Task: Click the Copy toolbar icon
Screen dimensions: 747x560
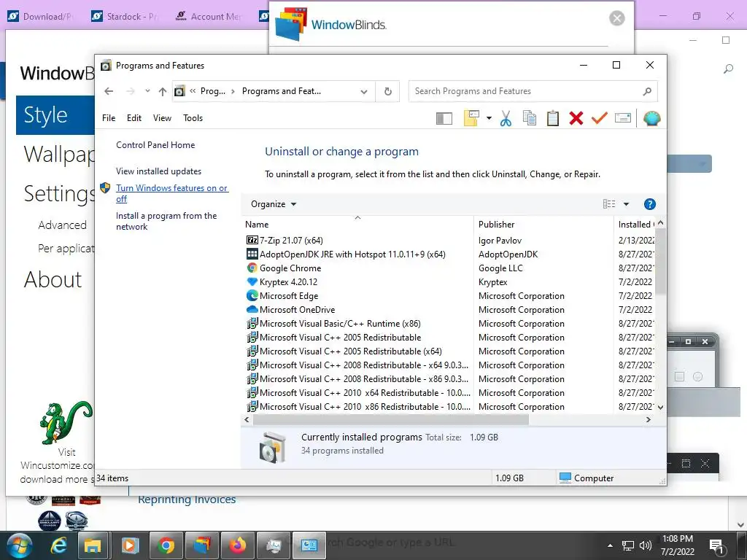Action: pos(530,118)
